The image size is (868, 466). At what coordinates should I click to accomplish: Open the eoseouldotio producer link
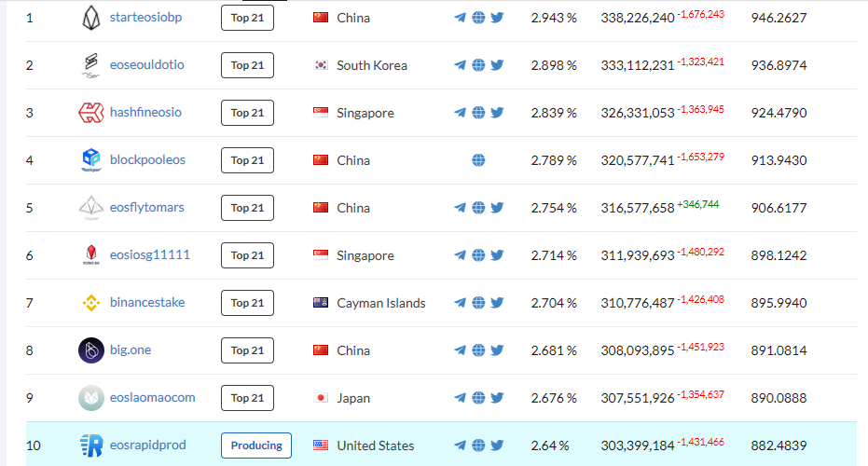click(x=146, y=64)
